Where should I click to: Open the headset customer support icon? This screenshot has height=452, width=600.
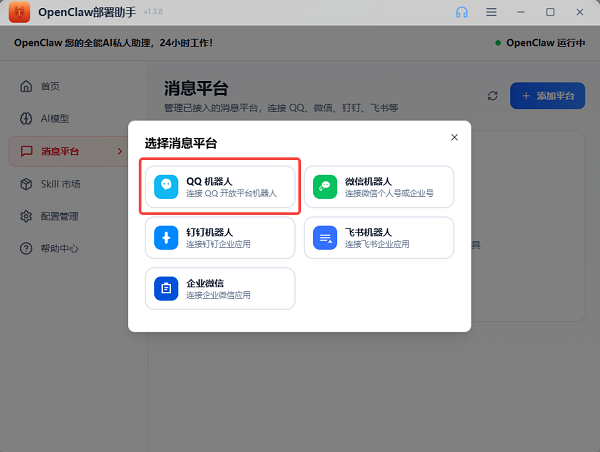[x=461, y=12]
